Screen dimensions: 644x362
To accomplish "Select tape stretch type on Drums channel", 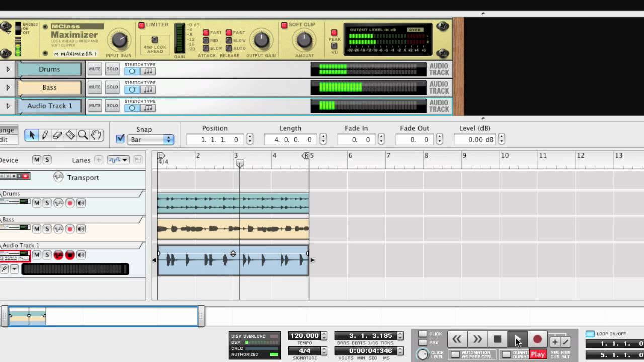I will pyautogui.click(x=132, y=71).
